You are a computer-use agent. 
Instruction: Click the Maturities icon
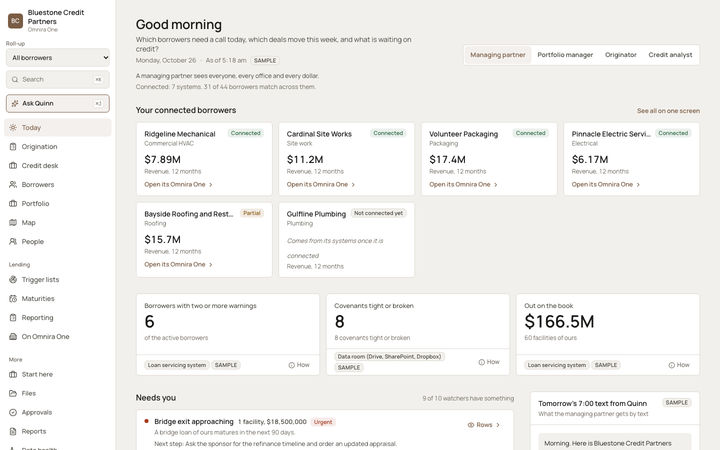(x=13, y=298)
